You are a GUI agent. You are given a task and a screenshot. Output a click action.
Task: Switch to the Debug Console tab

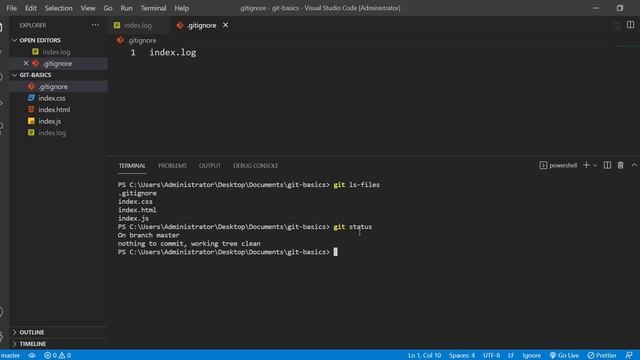pos(256,166)
